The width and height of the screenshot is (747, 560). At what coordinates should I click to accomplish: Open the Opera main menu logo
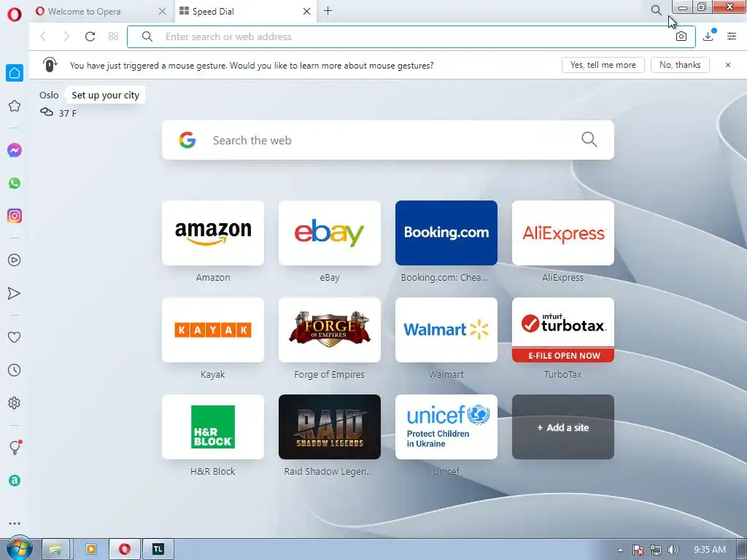click(x=15, y=15)
